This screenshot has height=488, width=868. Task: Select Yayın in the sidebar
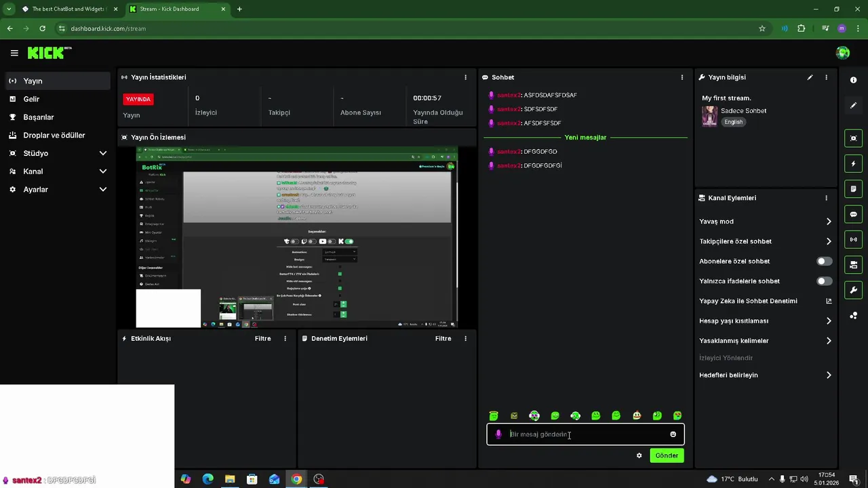(58, 81)
